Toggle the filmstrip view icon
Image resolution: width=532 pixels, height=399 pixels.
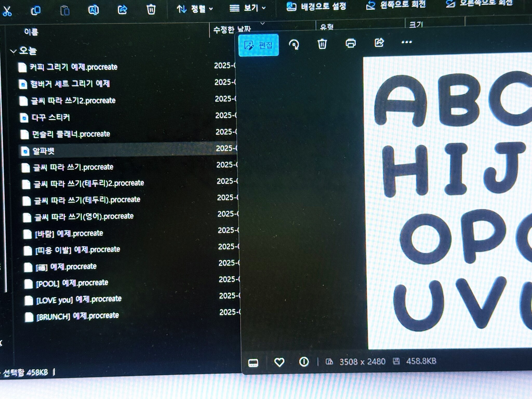click(253, 363)
